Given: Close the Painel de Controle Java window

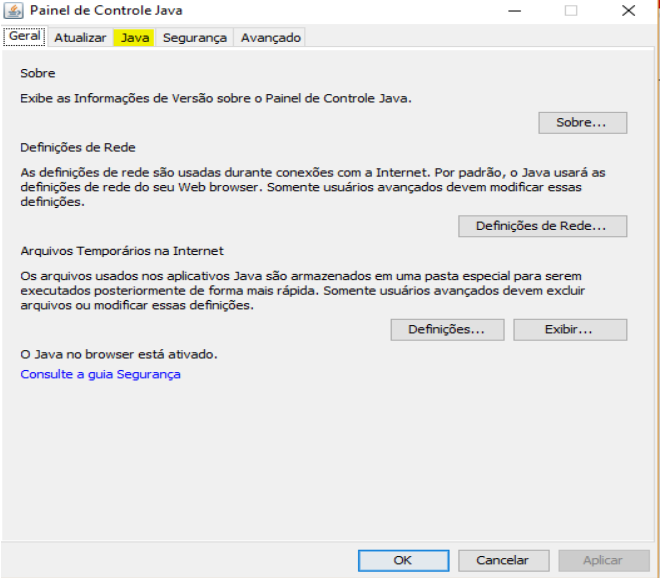Looking at the screenshot, I should click(628, 11).
